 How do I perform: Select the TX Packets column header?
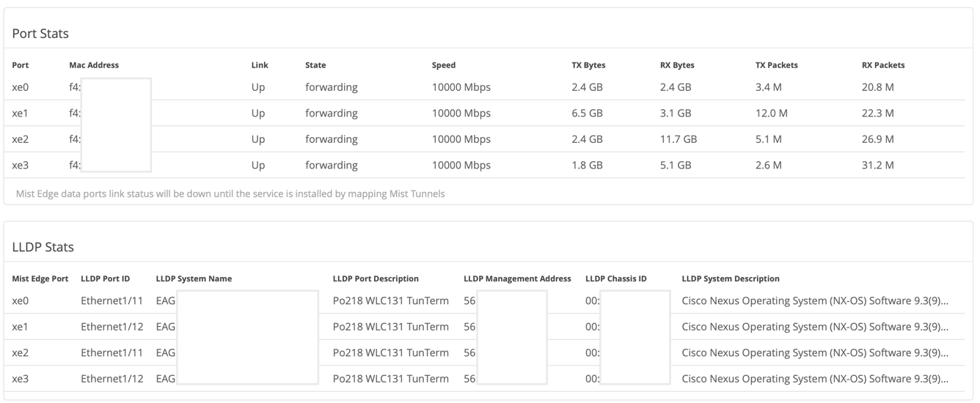[x=776, y=65]
